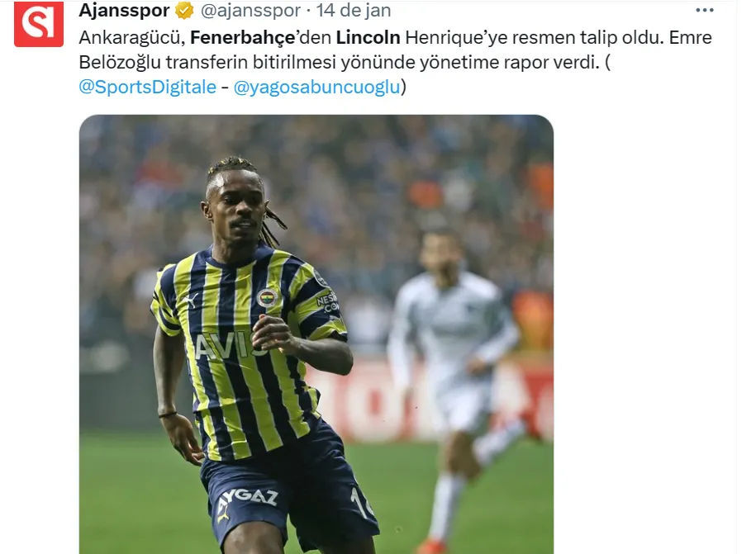Open the tweet's attached football photo
Image resolution: width=756 pixels, height=554 pixels.
click(x=316, y=334)
